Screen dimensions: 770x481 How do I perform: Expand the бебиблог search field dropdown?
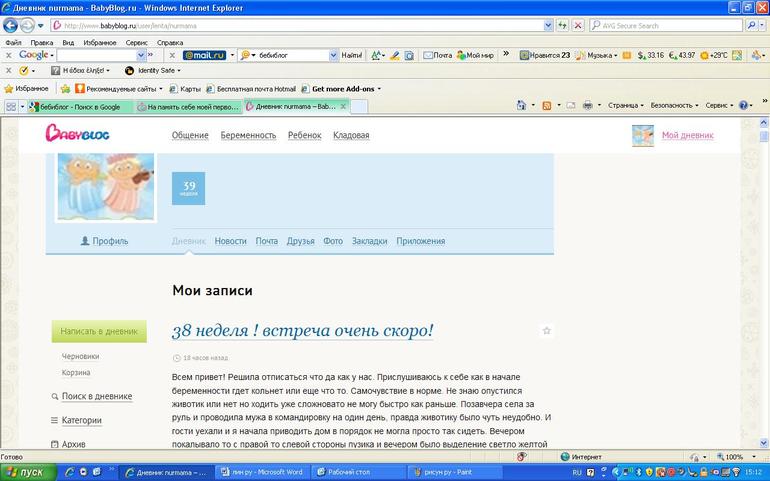pyautogui.click(x=333, y=56)
